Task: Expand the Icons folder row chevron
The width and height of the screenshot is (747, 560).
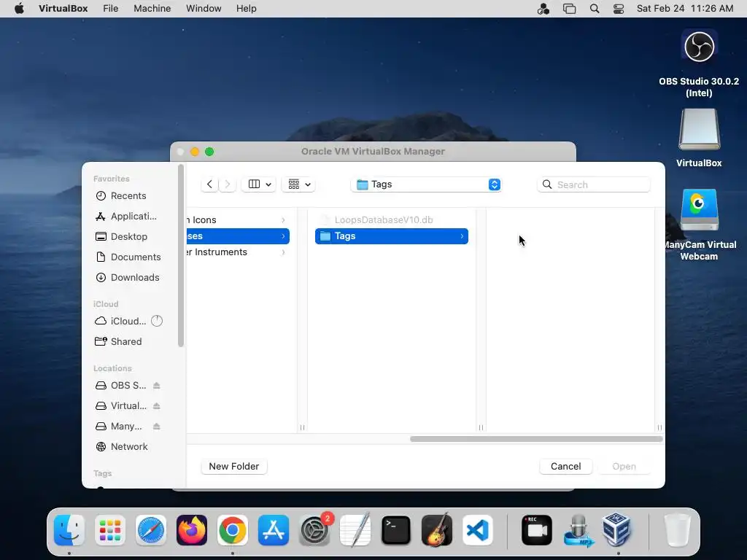Action: tap(284, 220)
